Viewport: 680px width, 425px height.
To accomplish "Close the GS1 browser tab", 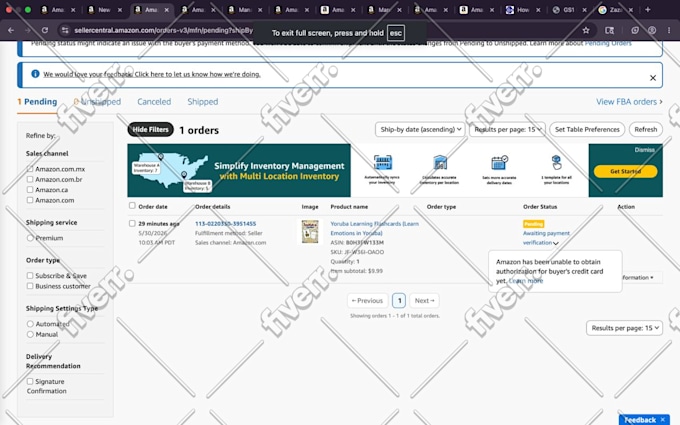I will [x=584, y=10].
